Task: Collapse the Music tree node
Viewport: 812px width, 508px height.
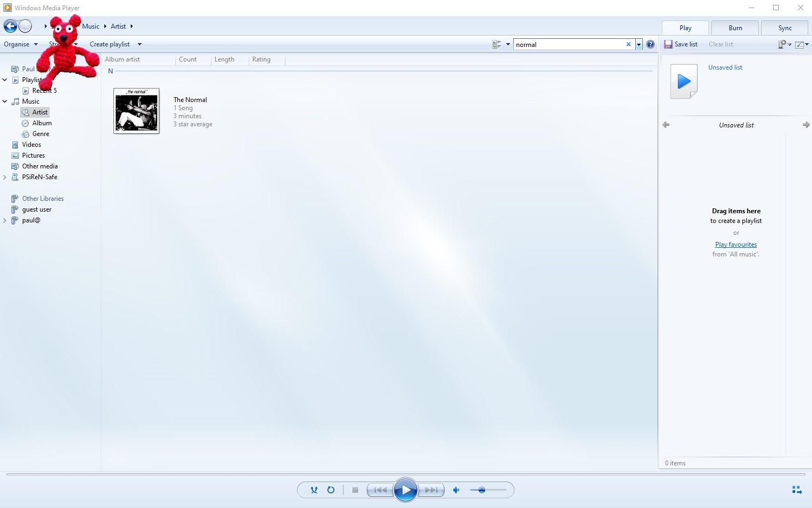Action: click(5, 101)
